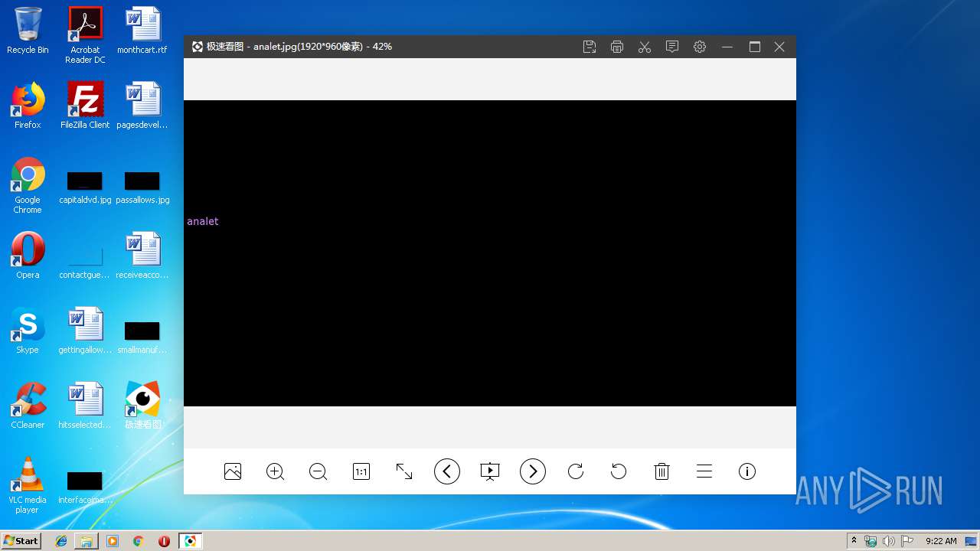The height and width of the screenshot is (551, 980).
Task: Open Windows Explorer from taskbar
Action: pyautogui.click(x=87, y=541)
